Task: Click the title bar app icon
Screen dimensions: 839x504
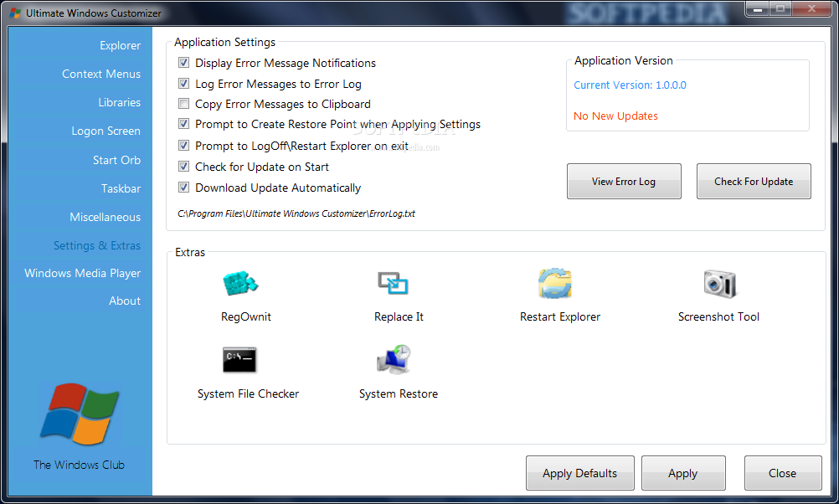Action: point(15,13)
